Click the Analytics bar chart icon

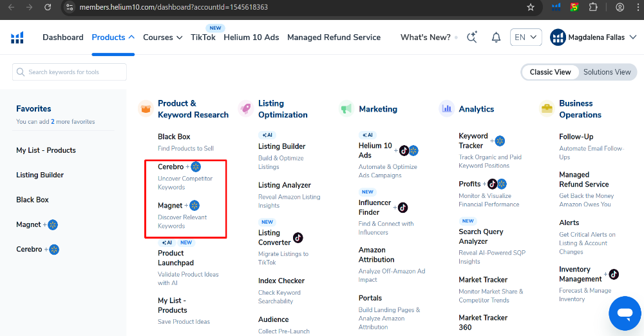pos(446,109)
